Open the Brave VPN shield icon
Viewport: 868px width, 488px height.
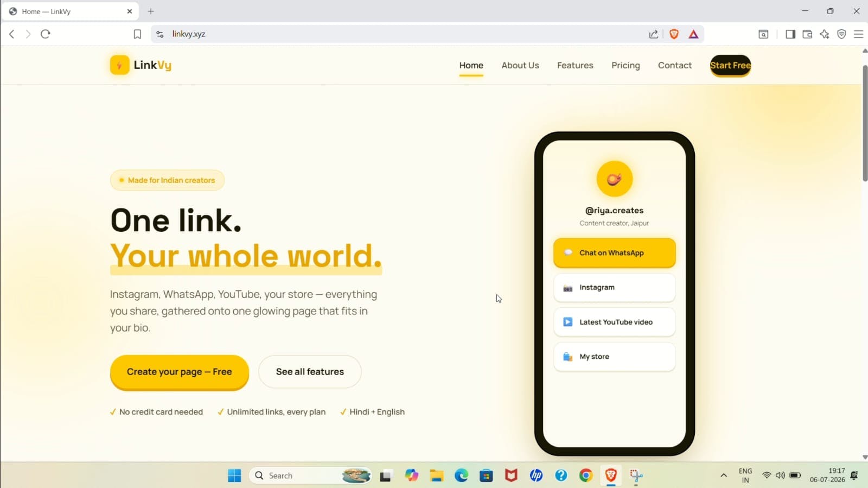(841, 34)
